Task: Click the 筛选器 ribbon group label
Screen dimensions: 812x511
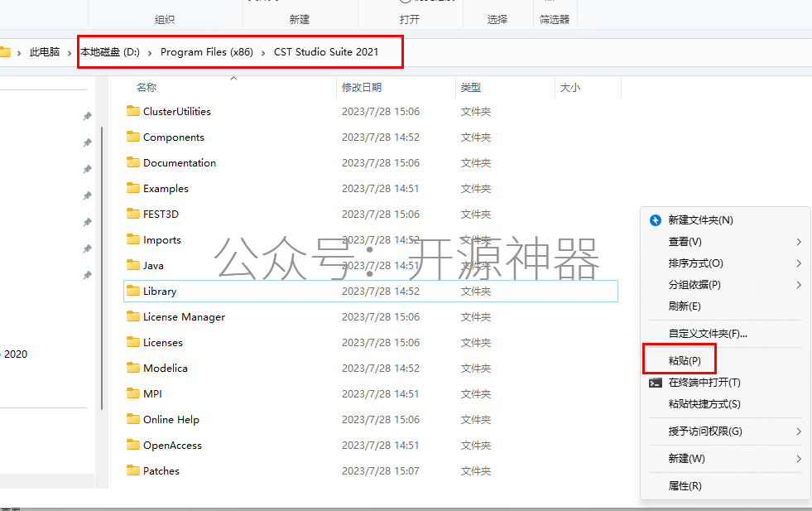Action: point(555,20)
